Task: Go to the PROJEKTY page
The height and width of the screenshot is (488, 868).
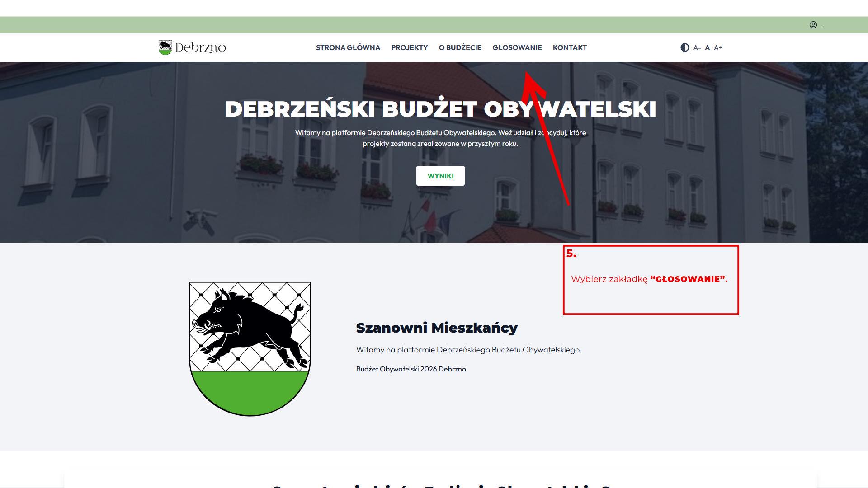Action: pos(409,48)
